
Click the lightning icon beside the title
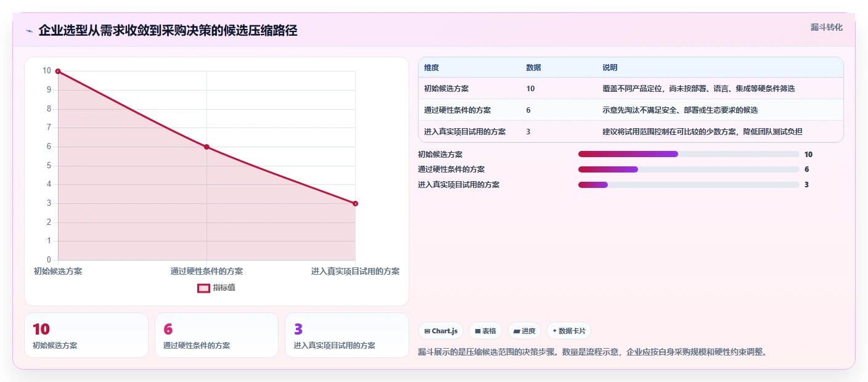(29, 31)
